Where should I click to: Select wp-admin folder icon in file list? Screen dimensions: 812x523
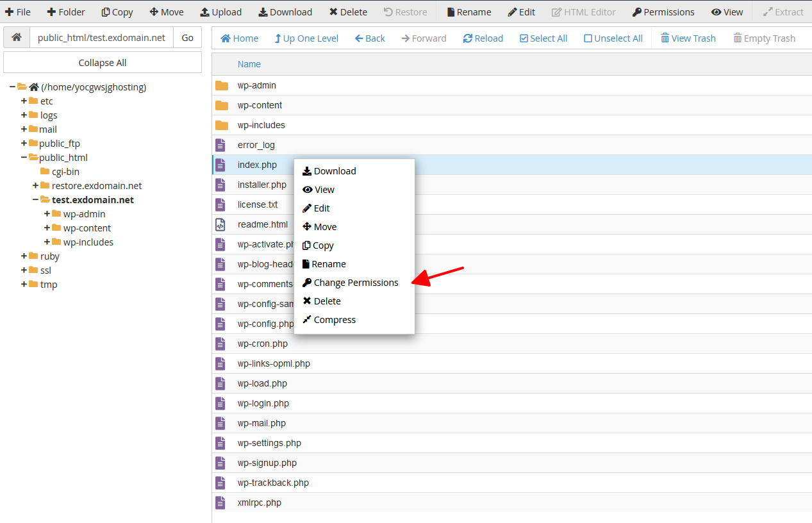coord(222,85)
